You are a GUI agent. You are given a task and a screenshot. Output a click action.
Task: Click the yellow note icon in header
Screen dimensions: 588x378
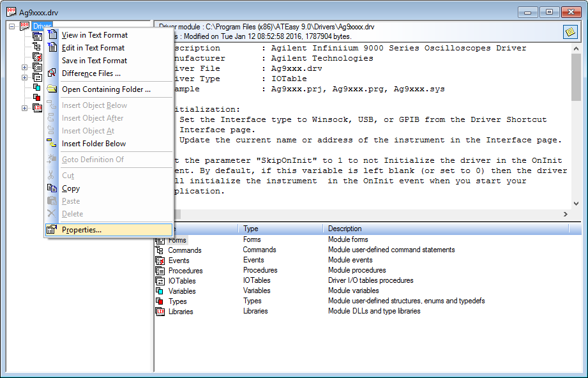coord(570,32)
